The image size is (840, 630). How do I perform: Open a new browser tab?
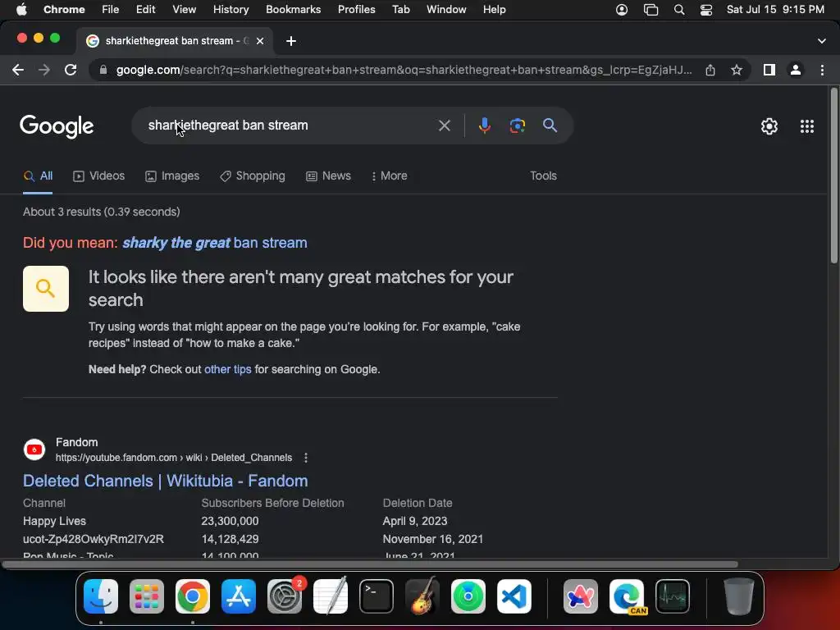pos(291,41)
